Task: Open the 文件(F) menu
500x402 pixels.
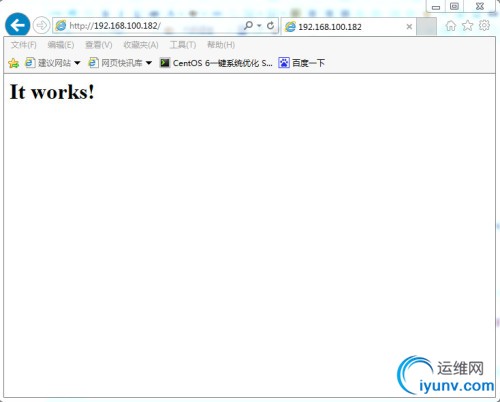Action: pyautogui.click(x=23, y=45)
